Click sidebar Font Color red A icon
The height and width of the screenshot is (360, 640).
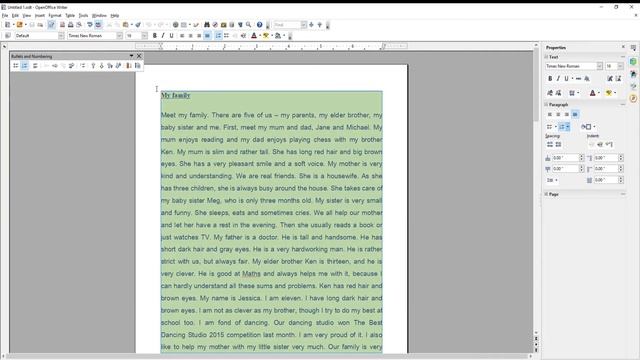click(592, 93)
